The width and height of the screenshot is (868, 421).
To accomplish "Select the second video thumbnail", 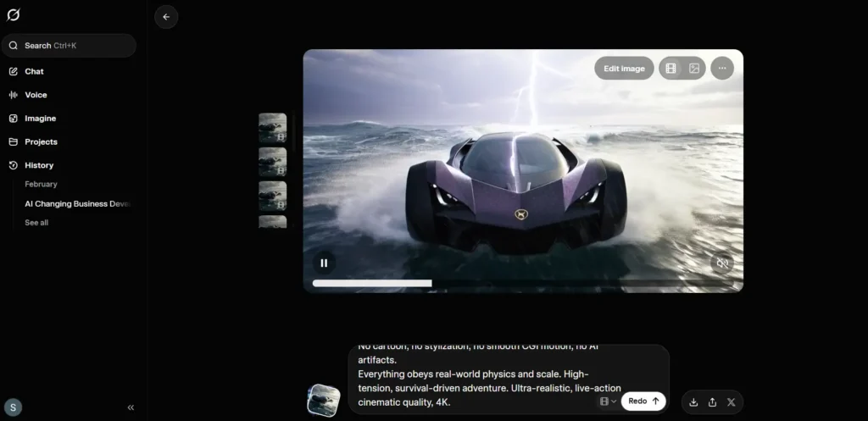I will click(272, 162).
